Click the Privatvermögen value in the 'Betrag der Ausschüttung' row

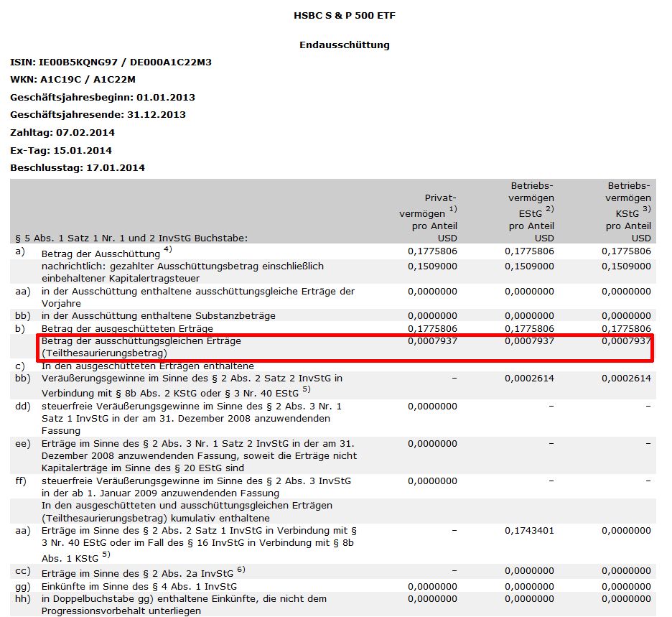(432, 251)
